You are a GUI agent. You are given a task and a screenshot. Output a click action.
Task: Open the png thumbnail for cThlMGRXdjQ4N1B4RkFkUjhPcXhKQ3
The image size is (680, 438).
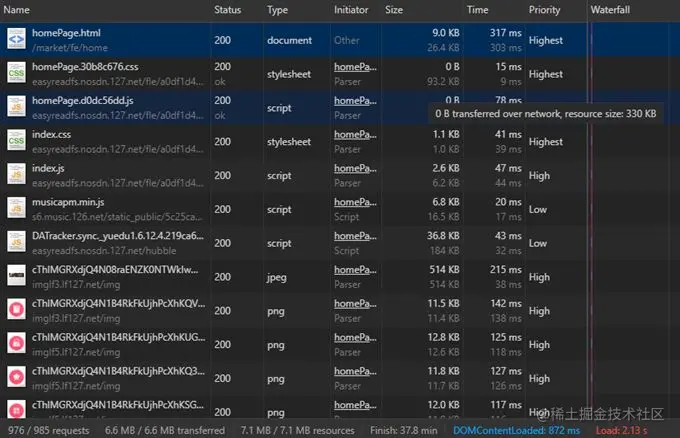pyautogui.click(x=16, y=378)
